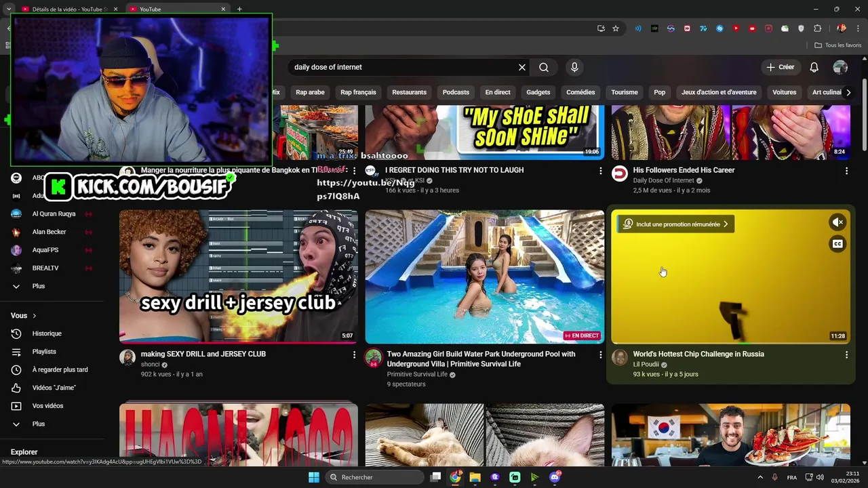Open Tous les favoris bookmarks folder

pos(838,45)
